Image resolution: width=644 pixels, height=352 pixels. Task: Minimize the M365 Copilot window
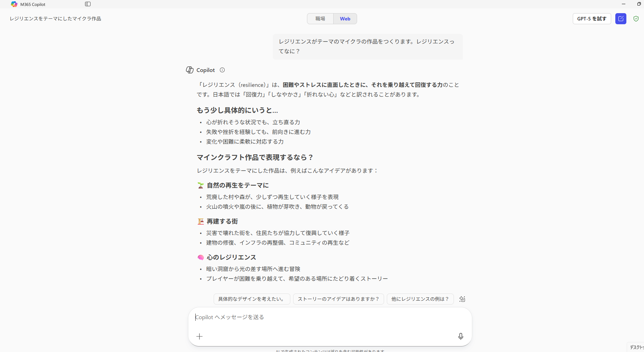(x=624, y=4)
